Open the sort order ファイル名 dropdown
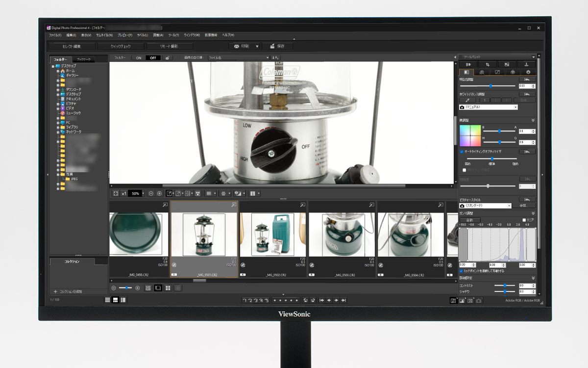This screenshot has height=368, width=588. coord(238,58)
